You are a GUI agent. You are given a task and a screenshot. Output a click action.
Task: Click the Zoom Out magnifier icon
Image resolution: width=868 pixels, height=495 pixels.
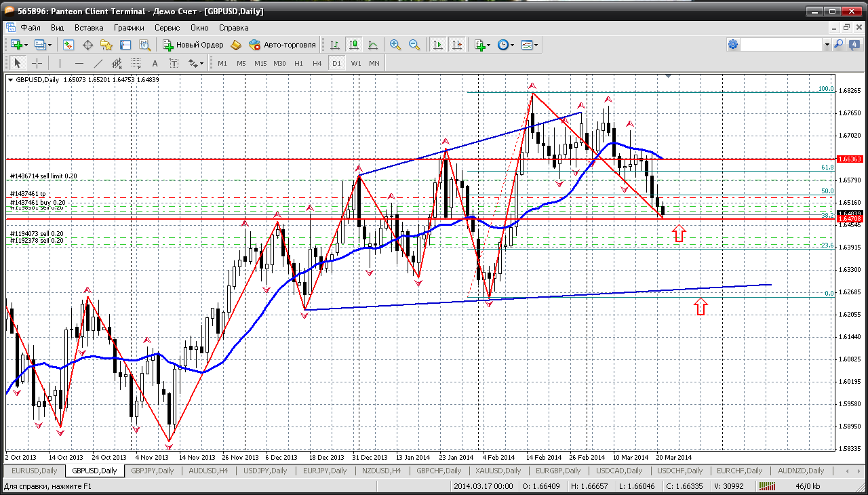pos(414,45)
